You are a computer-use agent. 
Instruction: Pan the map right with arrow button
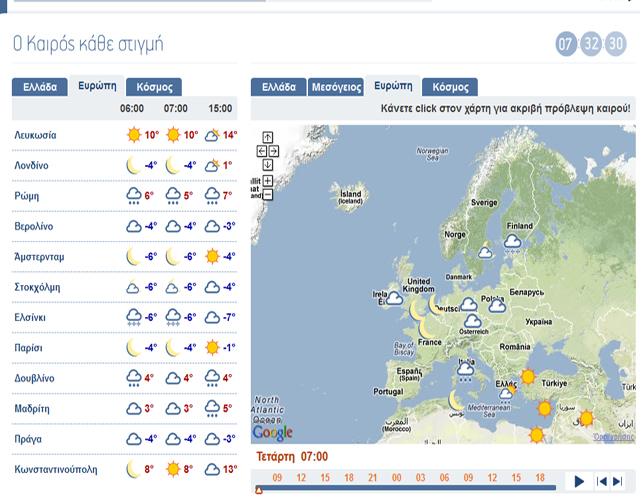click(x=273, y=151)
